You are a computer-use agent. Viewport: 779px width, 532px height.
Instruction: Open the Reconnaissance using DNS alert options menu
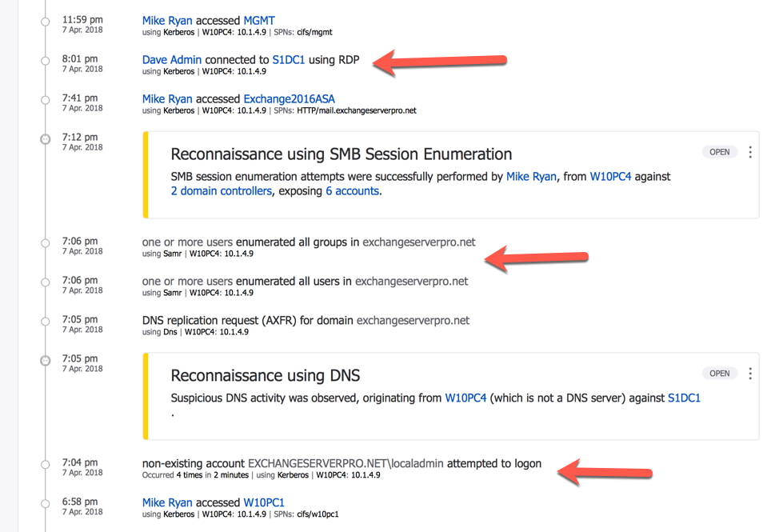pyautogui.click(x=750, y=373)
